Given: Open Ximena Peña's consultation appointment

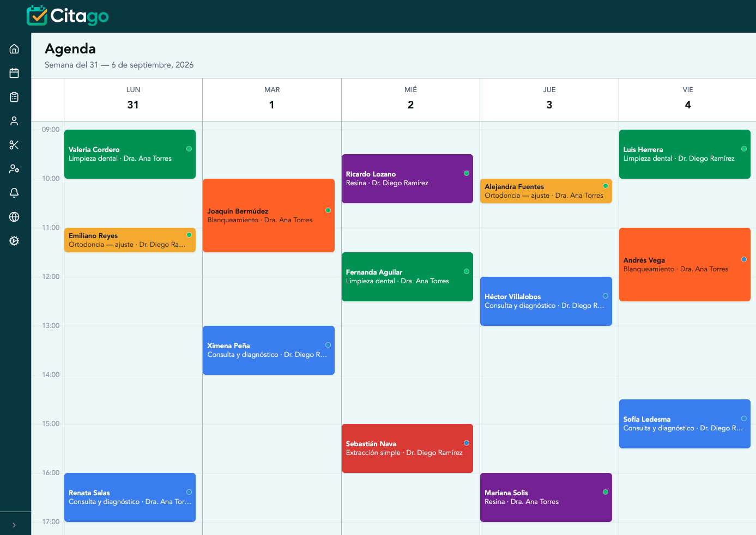Looking at the screenshot, I should click(269, 350).
